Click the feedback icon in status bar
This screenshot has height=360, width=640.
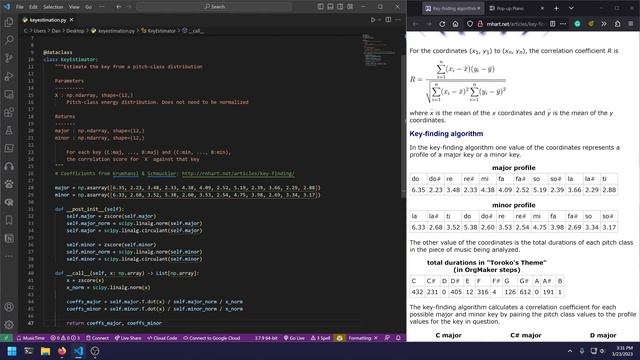(387, 338)
